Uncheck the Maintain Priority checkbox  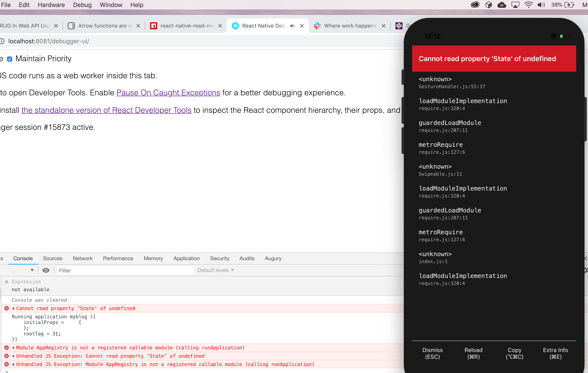pyautogui.click(x=10, y=59)
